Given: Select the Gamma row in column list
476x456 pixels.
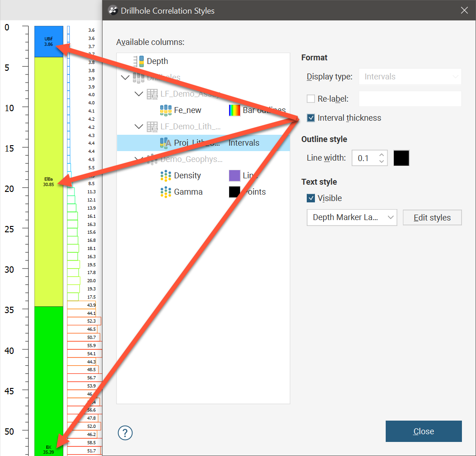Looking at the screenshot, I should tap(188, 192).
